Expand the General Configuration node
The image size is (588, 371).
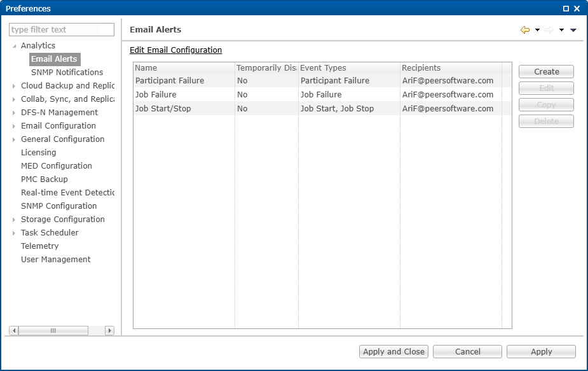coord(14,140)
